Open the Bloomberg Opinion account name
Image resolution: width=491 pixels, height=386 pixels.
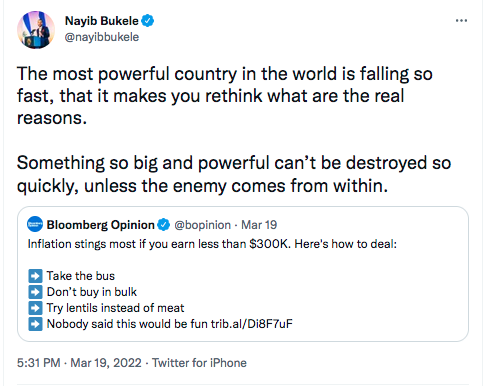pyautogui.click(x=101, y=225)
